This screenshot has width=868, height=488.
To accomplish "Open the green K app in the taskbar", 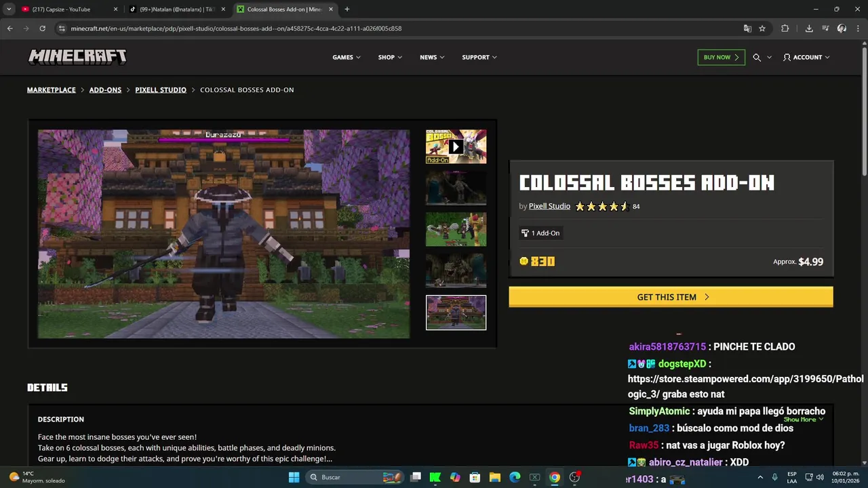I will coord(435,477).
